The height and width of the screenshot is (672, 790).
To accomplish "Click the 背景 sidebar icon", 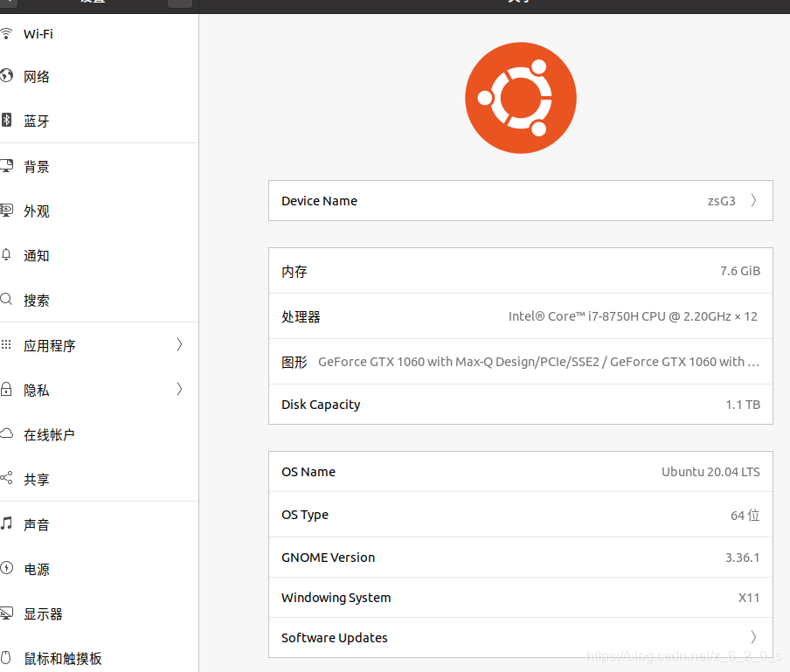I will [x=15, y=166].
